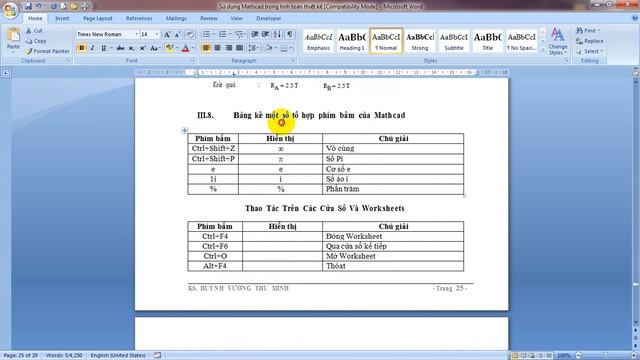Click the tab selector at ruler left
Viewport: 640px width, 360px height.
(x=6, y=73)
